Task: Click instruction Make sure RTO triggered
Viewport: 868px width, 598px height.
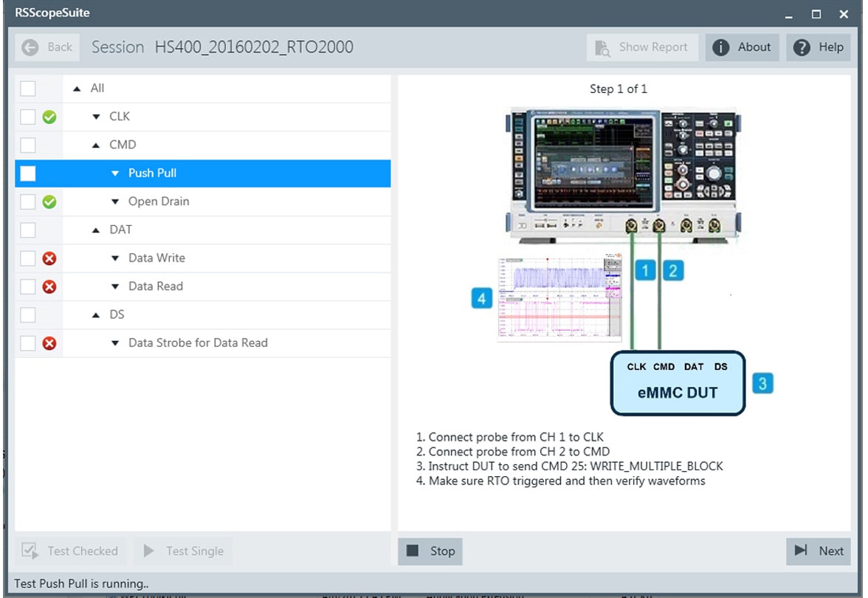Action: coord(561,481)
